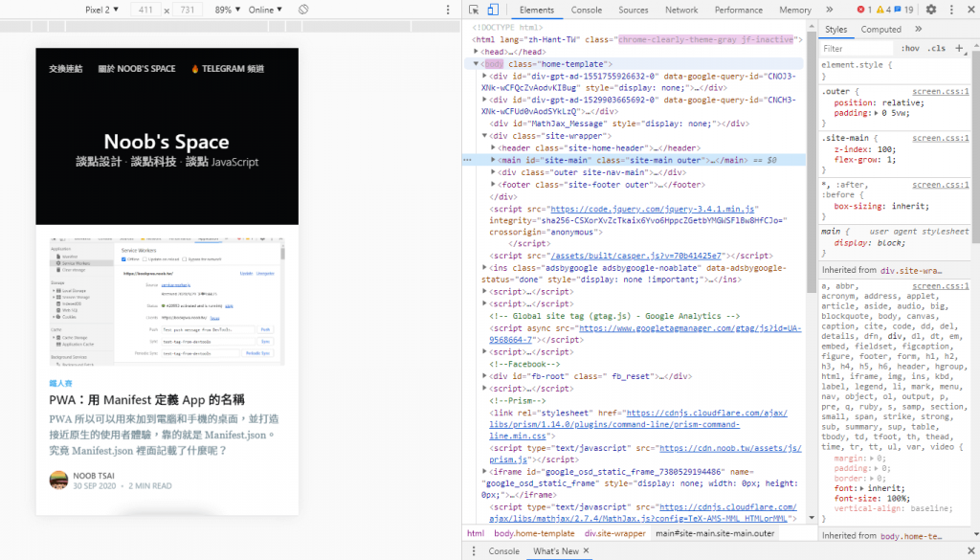
Task: Show more DevTools panels chevron
Action: click(x=830, y=10)
